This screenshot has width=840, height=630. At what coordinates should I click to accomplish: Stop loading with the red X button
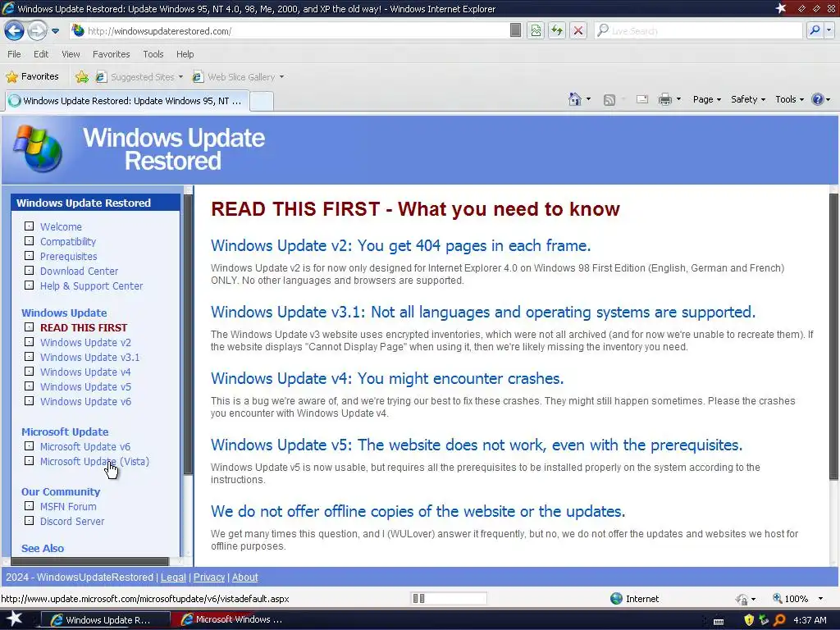tap(578, 30)
